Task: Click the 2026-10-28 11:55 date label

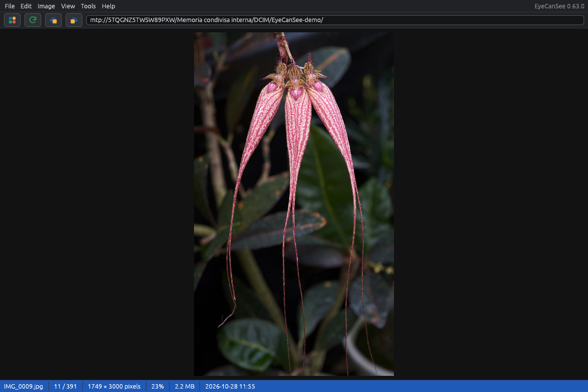Action: (x=230, y=386)
